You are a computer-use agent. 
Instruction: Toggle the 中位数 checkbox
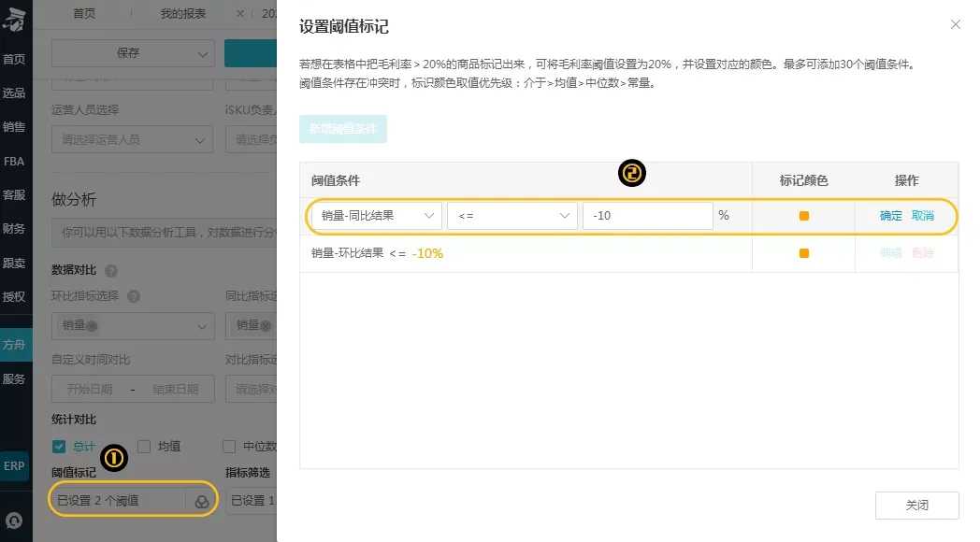[x=229, y=447]
